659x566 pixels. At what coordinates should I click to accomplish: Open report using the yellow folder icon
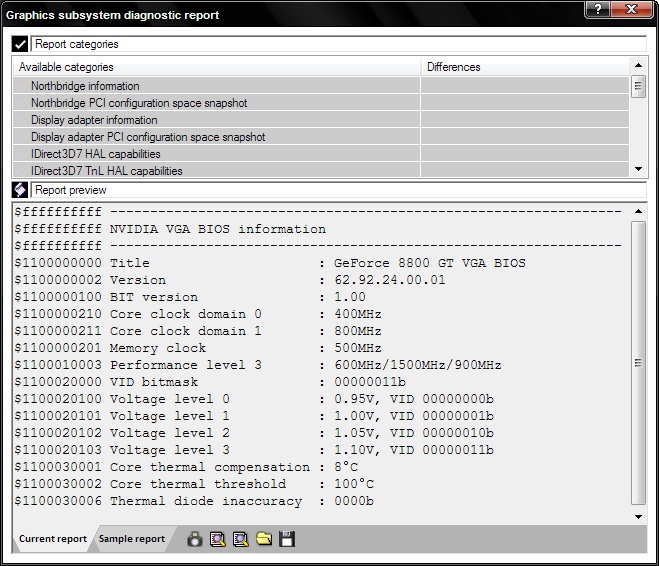264,539
